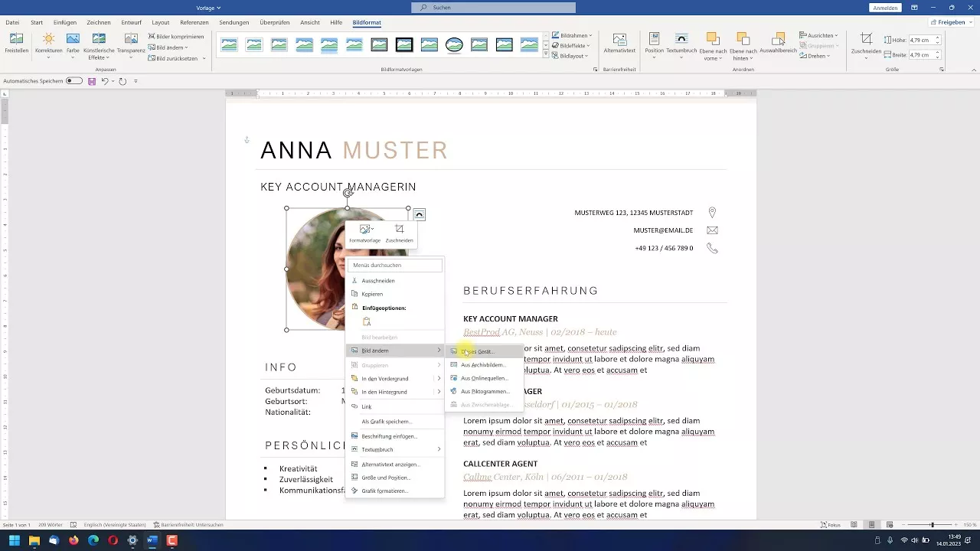
Task: Click the save icon in the quick access bar
Action: click(92, 81)
